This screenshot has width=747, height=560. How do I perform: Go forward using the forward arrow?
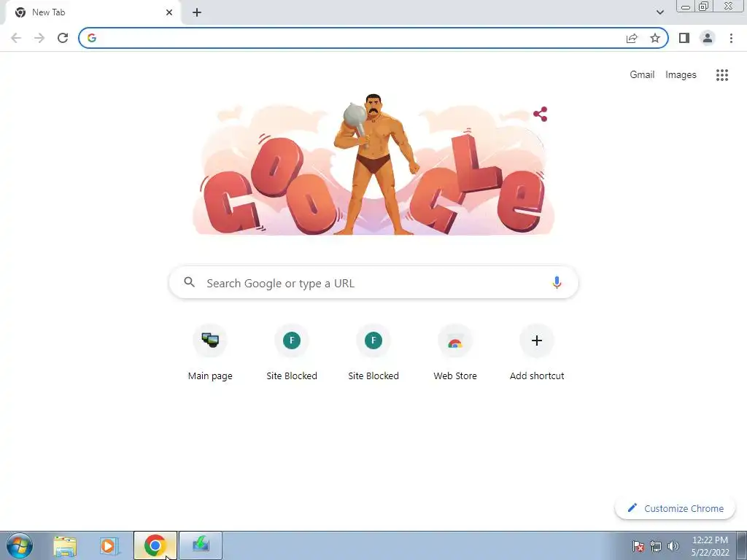pyautogui.click(x=39, y=38)
